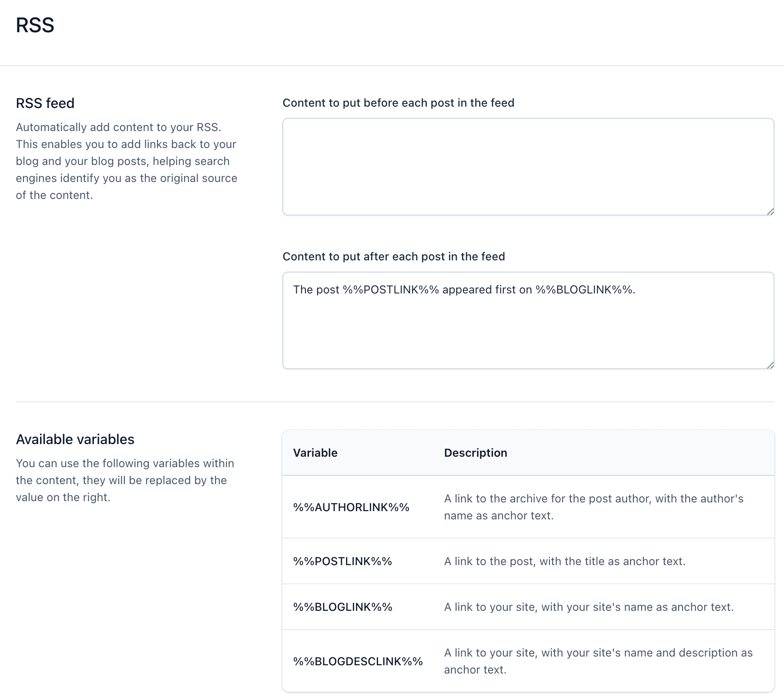Screen dimensions: 784x694
Task: Click the Available variables explanatory paragraph
Action: coord(124,480)
